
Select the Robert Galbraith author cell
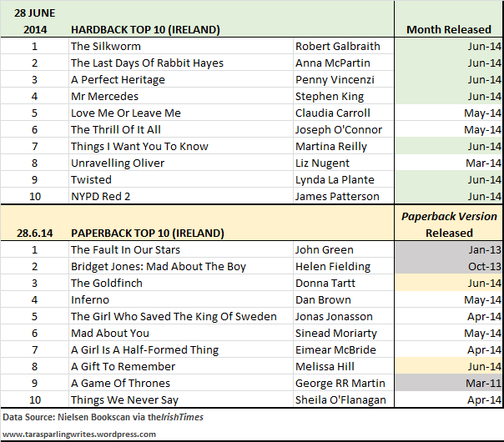tap(337, 47)
